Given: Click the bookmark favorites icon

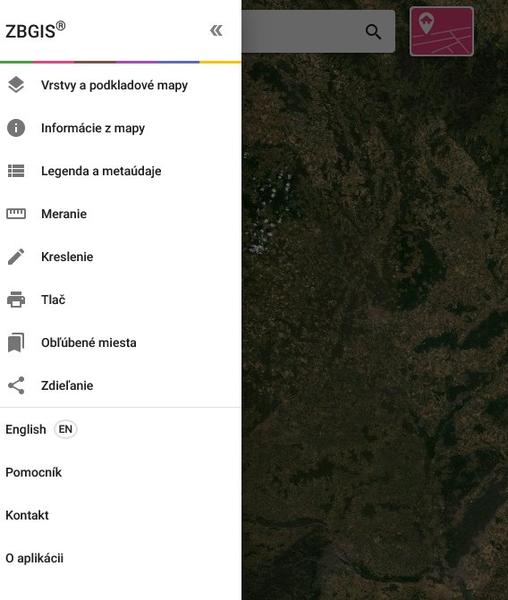Looking at the screenshot, I should click(x=16, y=342).
